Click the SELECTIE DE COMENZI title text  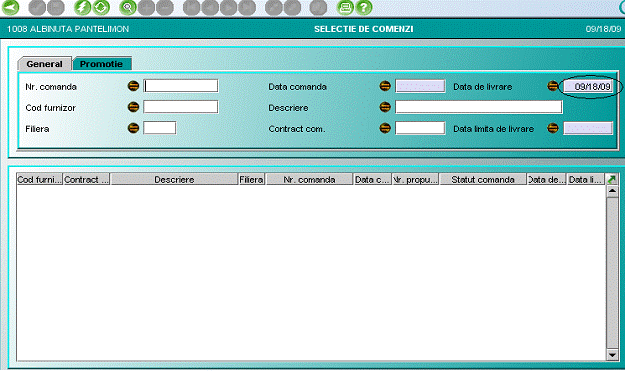click(364, 29)
